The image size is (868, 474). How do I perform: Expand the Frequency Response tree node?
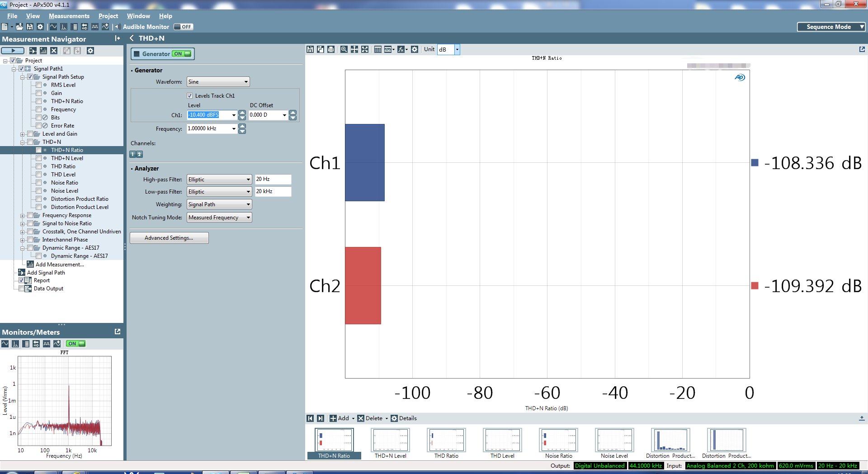22,216
